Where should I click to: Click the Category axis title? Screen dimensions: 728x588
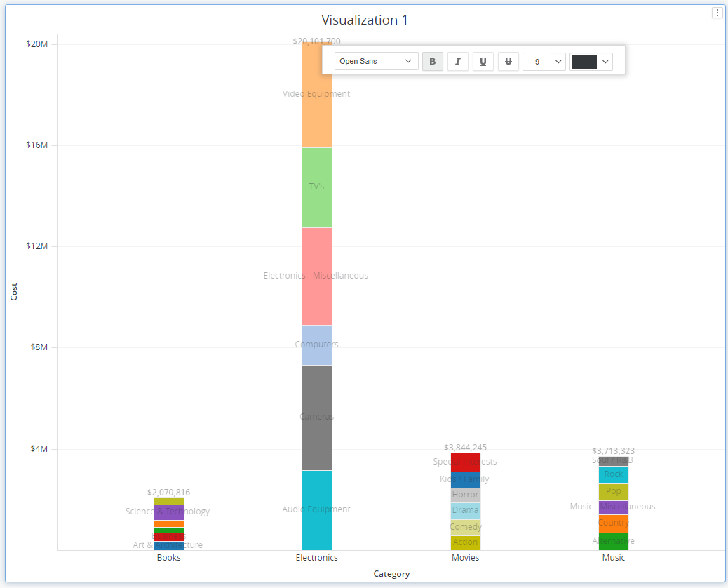391,574
